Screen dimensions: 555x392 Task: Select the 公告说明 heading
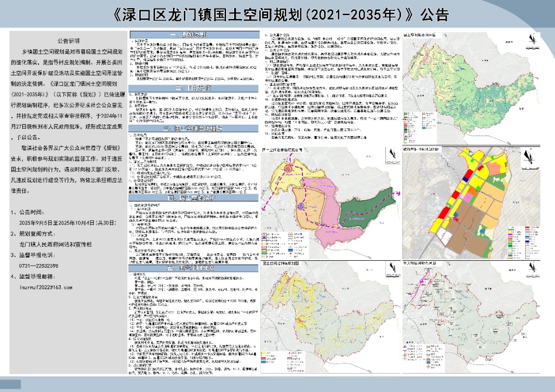click(68, 41)
